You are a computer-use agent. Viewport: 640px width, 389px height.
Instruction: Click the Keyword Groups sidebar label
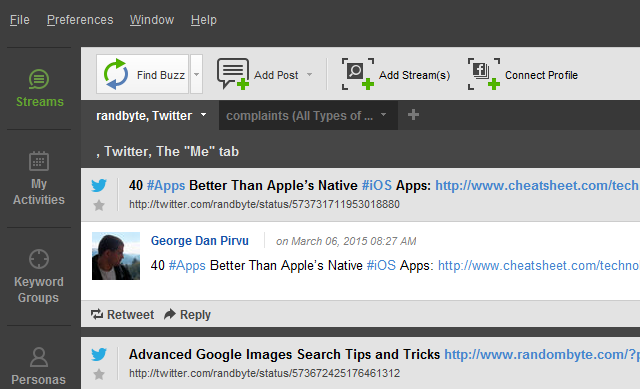tap(39, 290)
